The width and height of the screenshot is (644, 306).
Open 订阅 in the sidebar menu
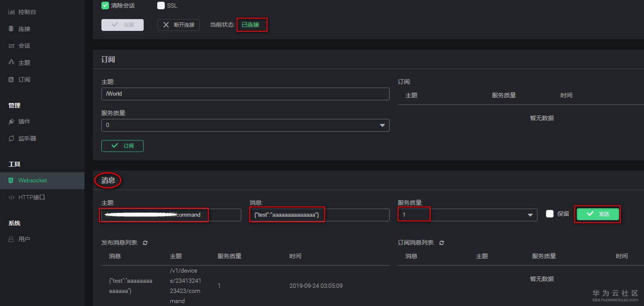click(24, 80)
